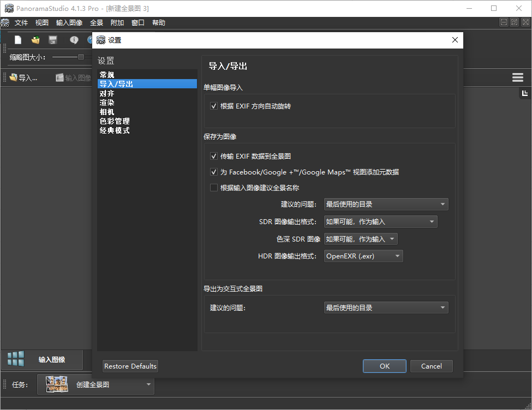Select the 渲染 settings category

107,102
